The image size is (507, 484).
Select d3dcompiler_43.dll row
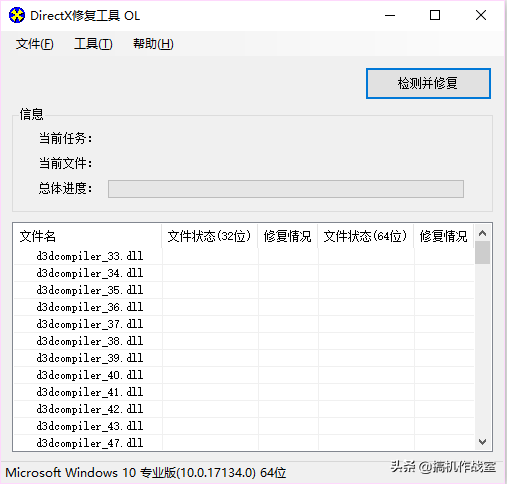pyautogui.click(x=244, y=426)
